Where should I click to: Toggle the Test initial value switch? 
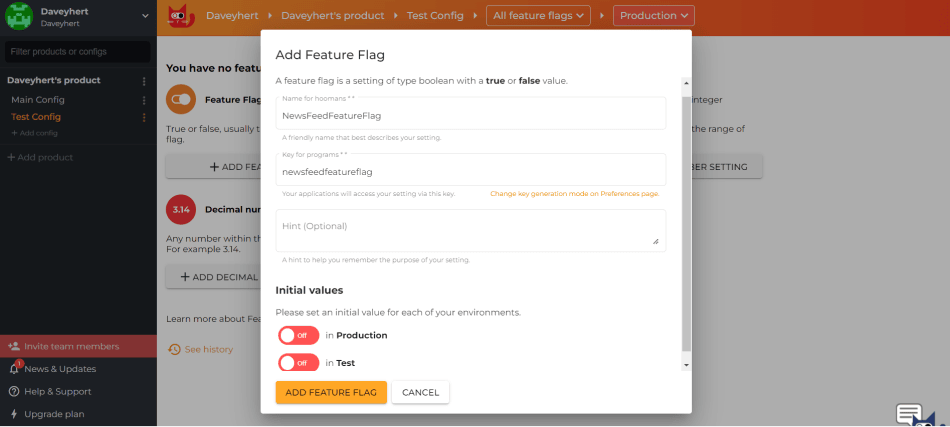pyautogui.click(x=298, y=363)
